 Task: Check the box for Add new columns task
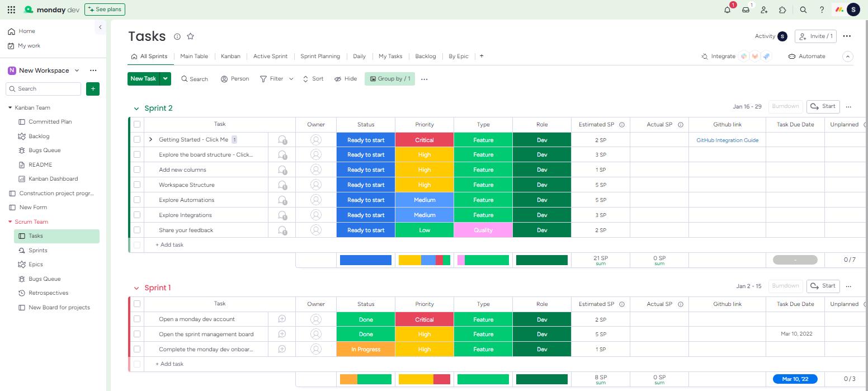pos(137,169)
